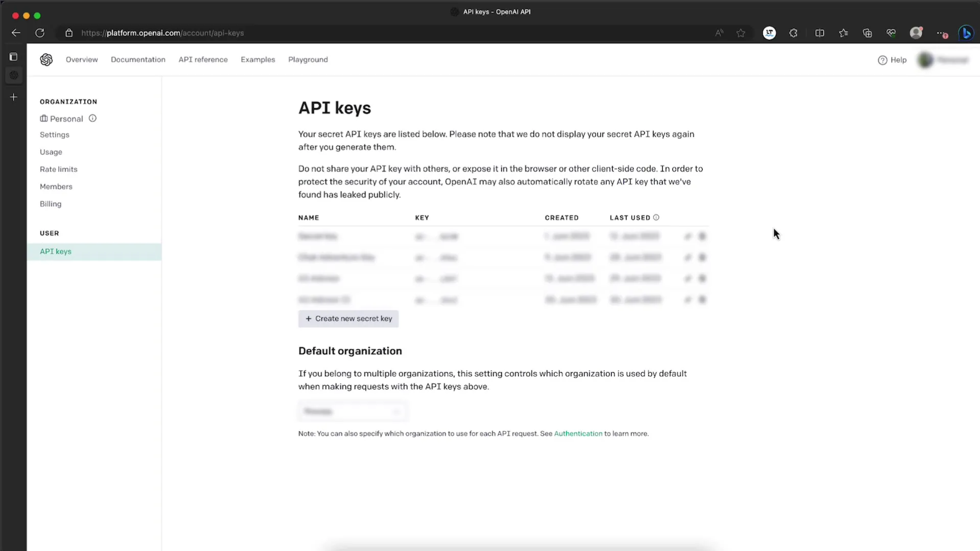
Task: Click the CREATED column header
Action: point(562,218)
